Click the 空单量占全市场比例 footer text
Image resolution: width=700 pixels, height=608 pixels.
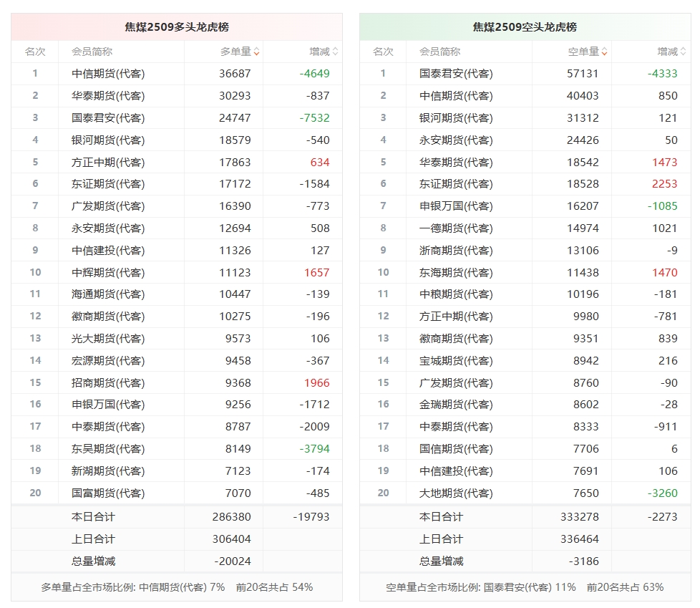[525, 587]
